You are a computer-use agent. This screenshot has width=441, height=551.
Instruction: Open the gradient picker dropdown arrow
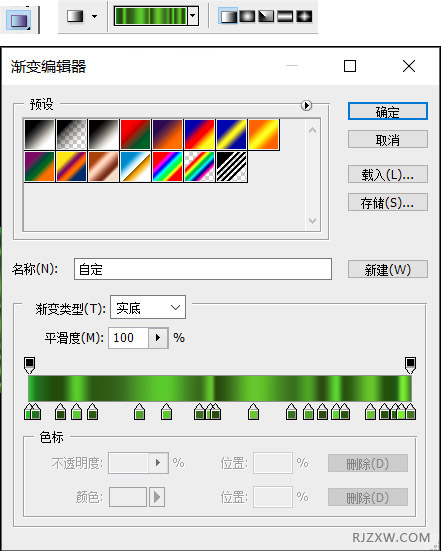[x=193, y=16]
